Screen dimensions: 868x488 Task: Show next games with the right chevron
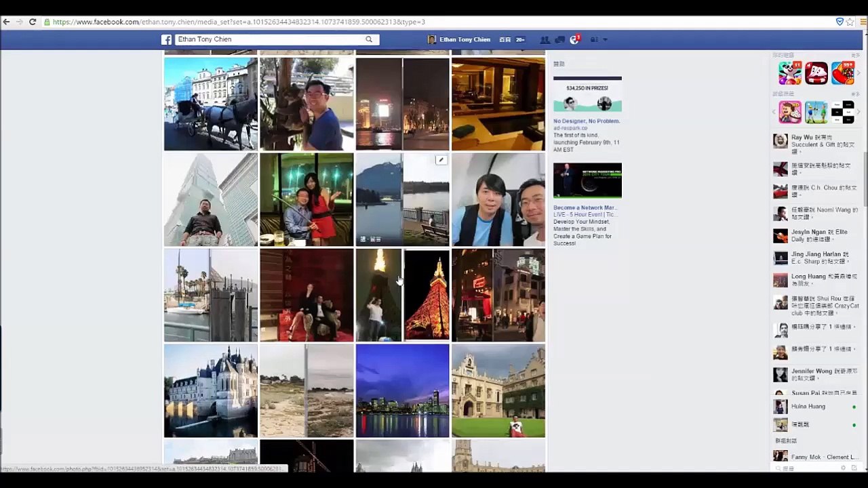[x=859, y=112]
